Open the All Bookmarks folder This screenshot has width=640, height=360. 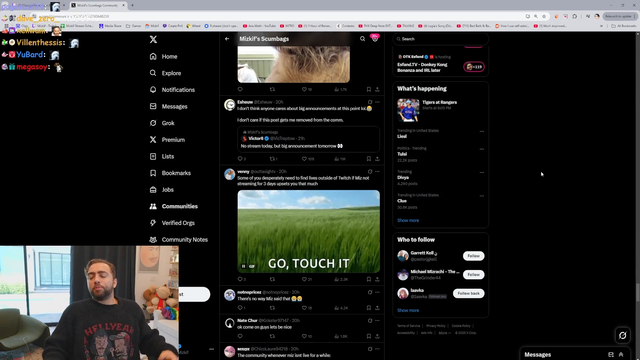pyautogui.click(x=623, y=26)
